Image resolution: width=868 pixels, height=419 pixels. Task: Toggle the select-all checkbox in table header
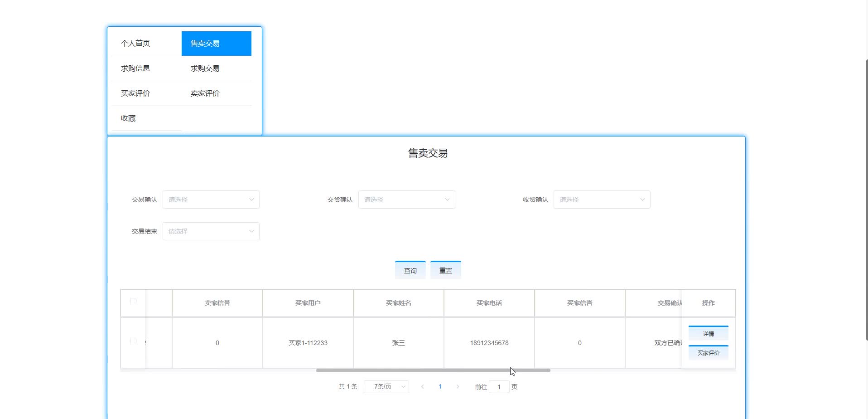(x=133, y=301)
